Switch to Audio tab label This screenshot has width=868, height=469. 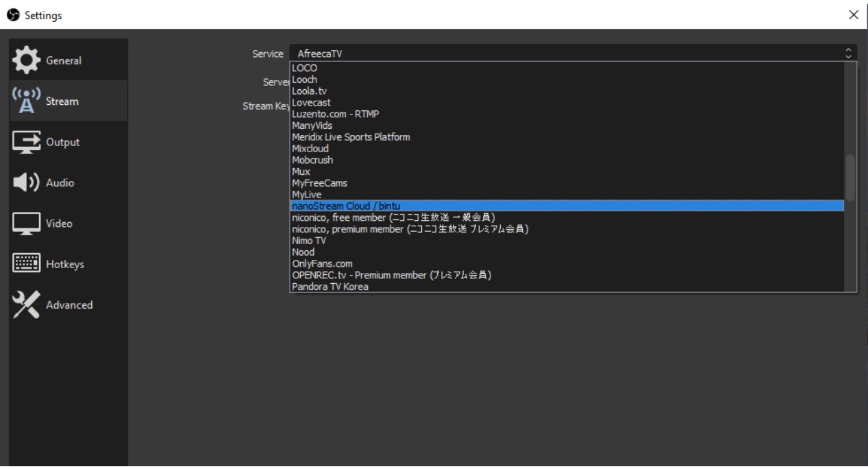tap(60, 183)
